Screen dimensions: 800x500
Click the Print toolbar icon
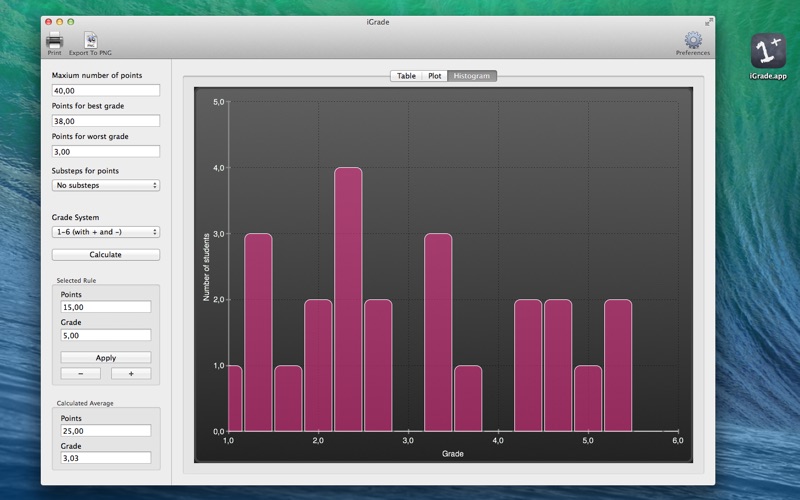(54, 41)
